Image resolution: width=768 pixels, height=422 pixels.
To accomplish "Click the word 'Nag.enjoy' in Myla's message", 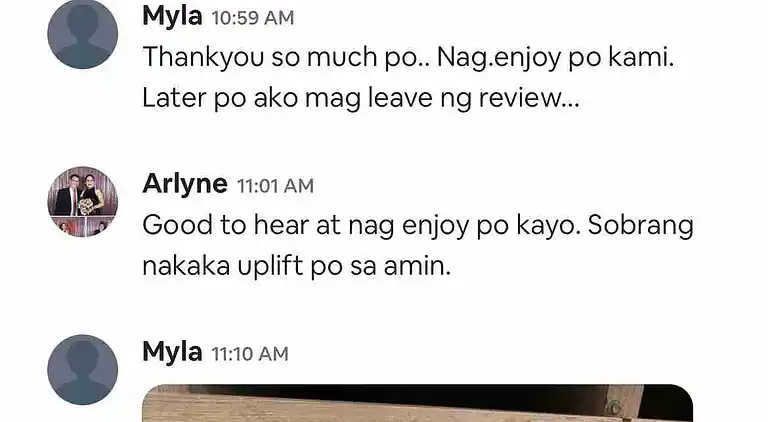I will click(x=498, y=58).
